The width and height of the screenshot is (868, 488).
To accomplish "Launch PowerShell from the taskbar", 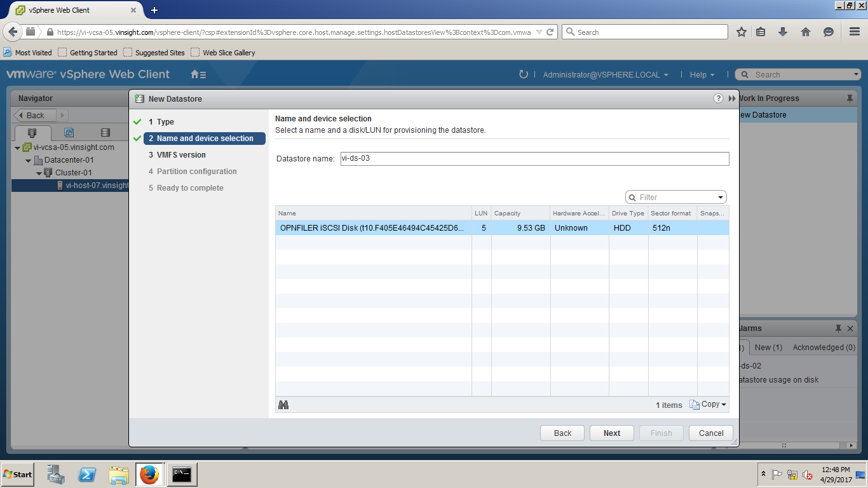I will (x=87, y=474).
